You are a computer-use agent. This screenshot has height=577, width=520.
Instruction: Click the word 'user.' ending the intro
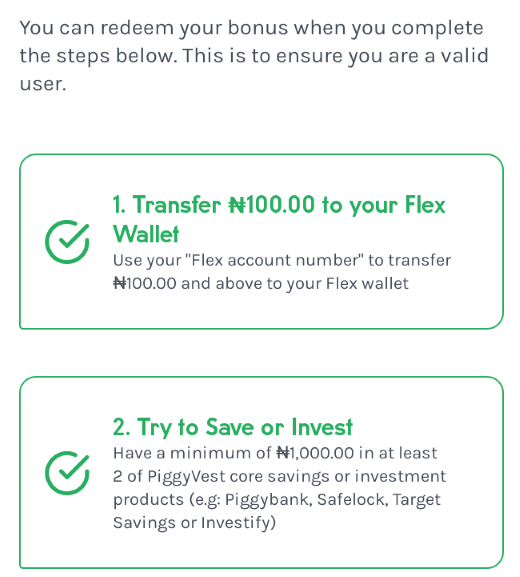(43, 84)
